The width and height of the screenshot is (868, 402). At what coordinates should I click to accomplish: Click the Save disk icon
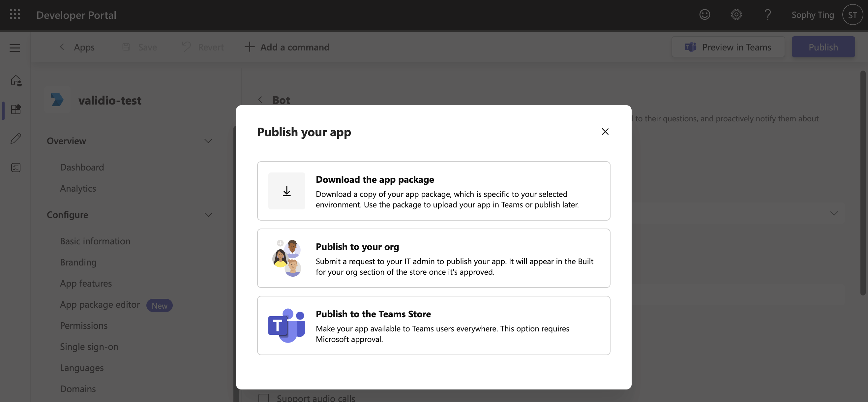pos(126,47)
